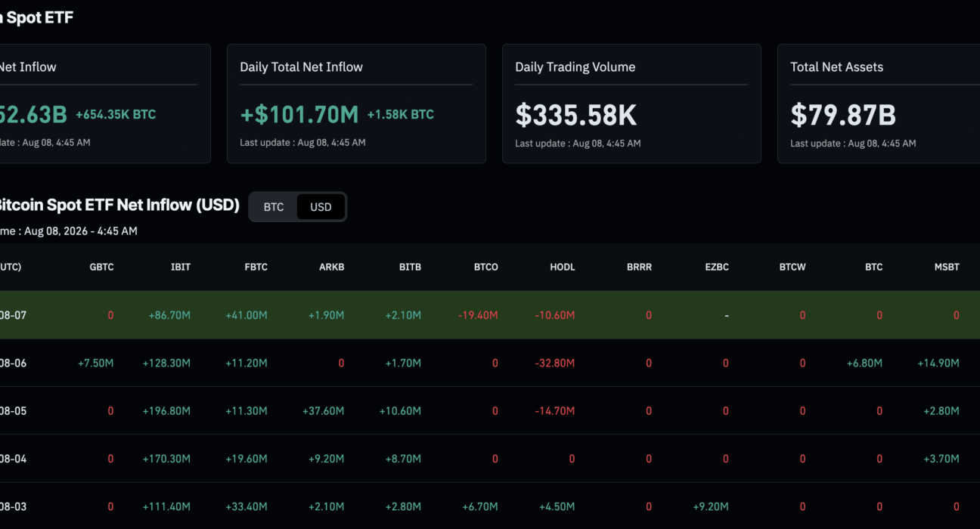Viewport: 980px width, 529px height.
Task: Select the +196.80M IBIT value
Action: click(x=166, y=411)
